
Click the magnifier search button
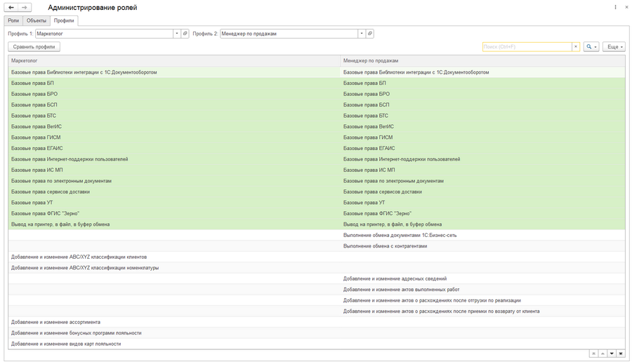[x=591, y=47]
